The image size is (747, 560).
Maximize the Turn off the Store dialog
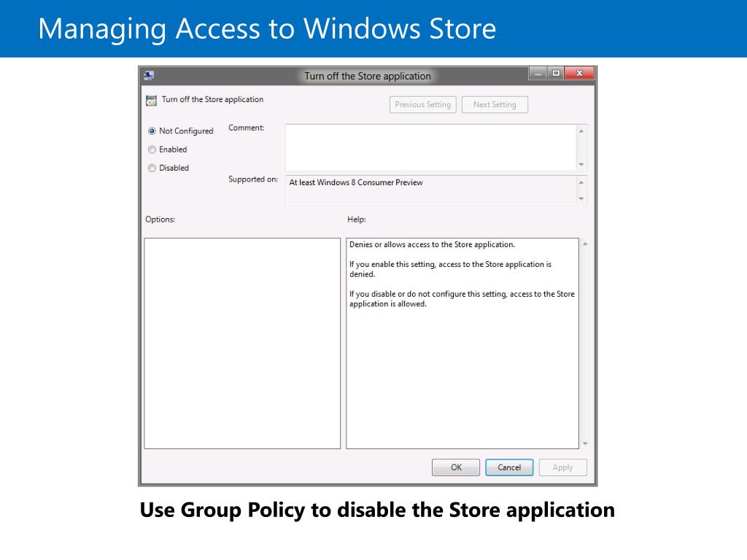click(555, 74)
